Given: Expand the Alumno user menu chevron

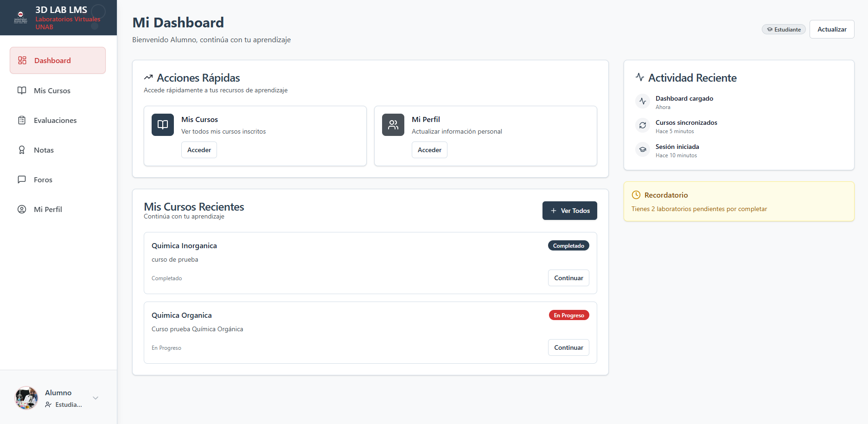Looking at the screenshot, I should pyautogui.click(x=96, y=398).
